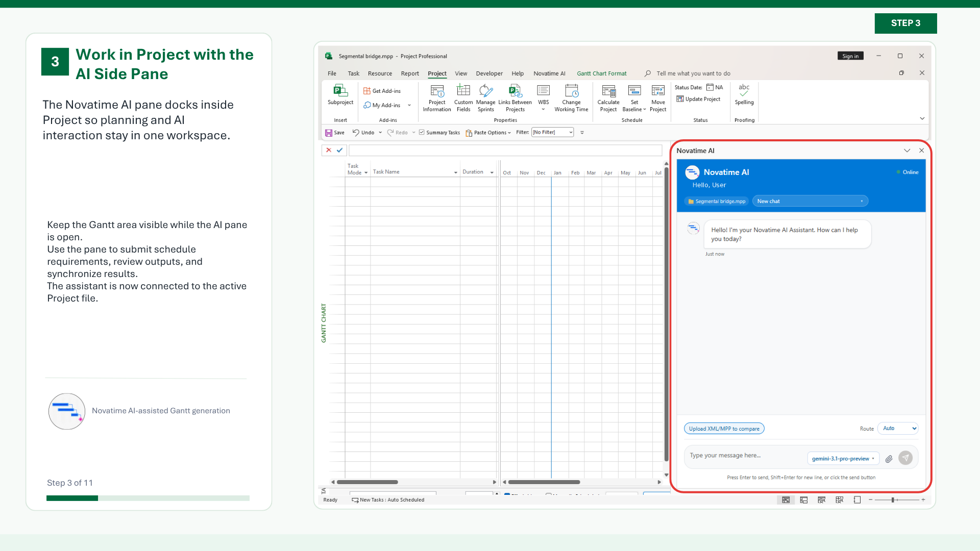Viewport: 980px width, 551px height.
Task: Click the attachment paperclip in Novatime pane
Action: coord(889,459)
